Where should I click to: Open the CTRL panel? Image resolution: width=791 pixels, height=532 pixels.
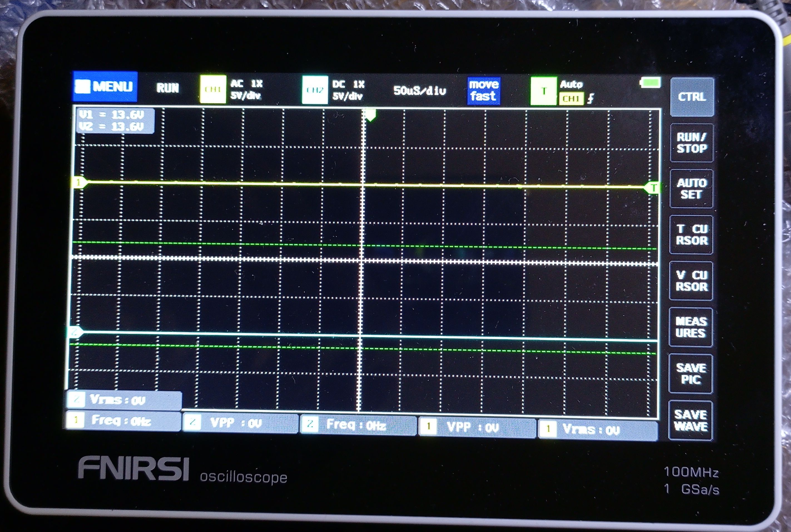tap(692, 97)
